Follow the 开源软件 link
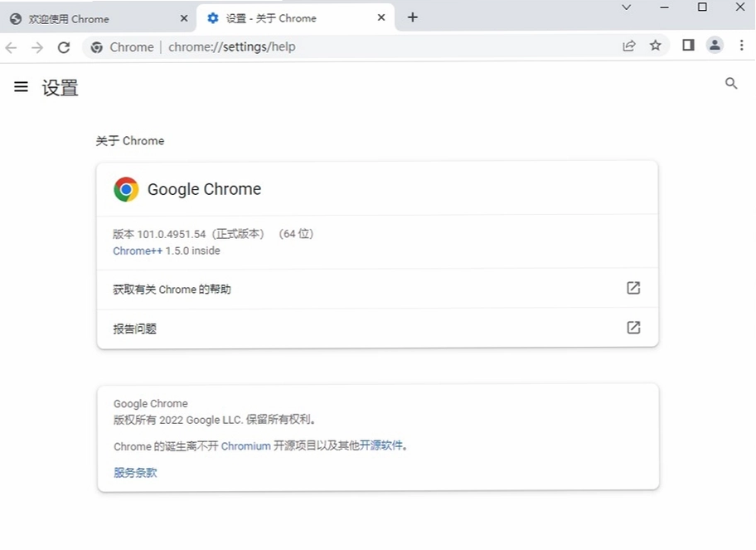 point(380,445)
